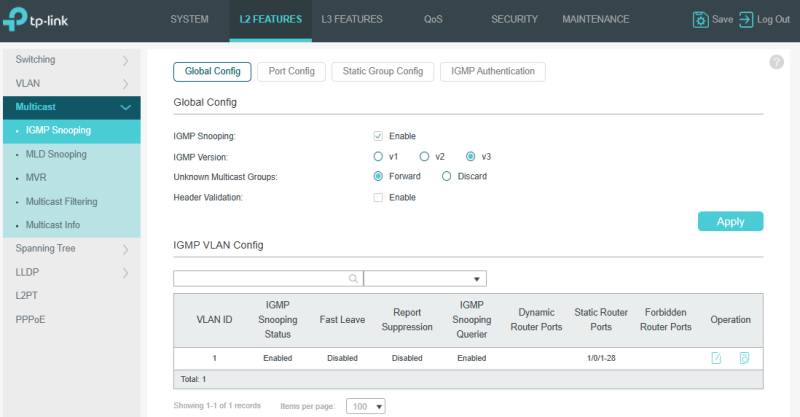This screenshot has width=800, height=417.
Task: Click the edit icon for VLAN 1
Action: tap(716, 358)
